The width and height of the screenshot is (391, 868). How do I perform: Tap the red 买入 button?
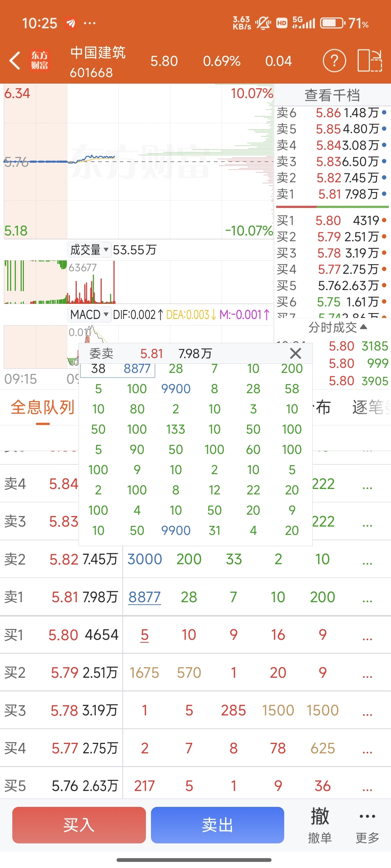pyautogui.click(x=79, y=825)
